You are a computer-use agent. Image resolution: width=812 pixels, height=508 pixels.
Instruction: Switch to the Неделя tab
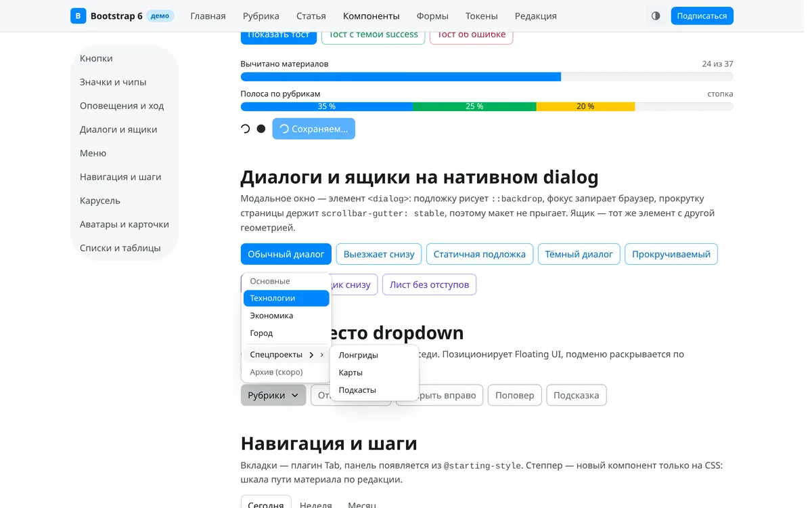[315, 504]
